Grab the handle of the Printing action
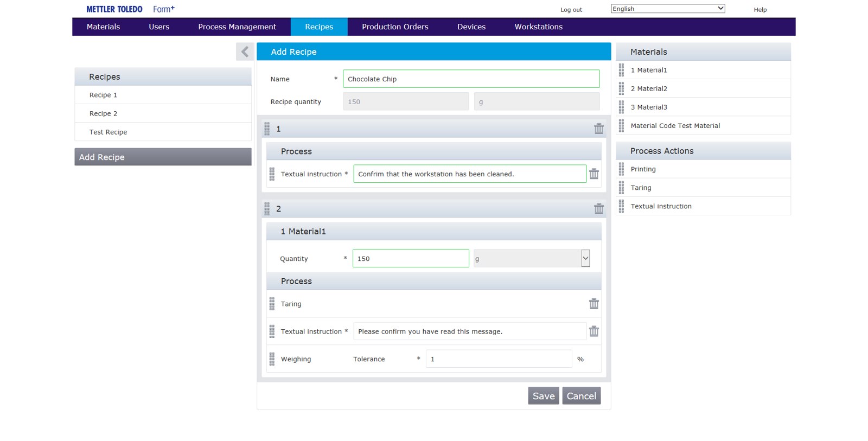Viewport: 868px width, 441px height. tap(621, 169)
